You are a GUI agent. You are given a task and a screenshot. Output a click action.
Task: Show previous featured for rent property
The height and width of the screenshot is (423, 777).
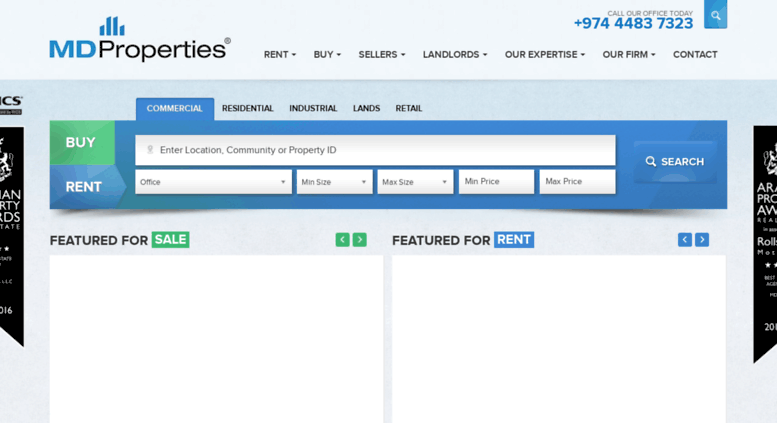[685, 240]
